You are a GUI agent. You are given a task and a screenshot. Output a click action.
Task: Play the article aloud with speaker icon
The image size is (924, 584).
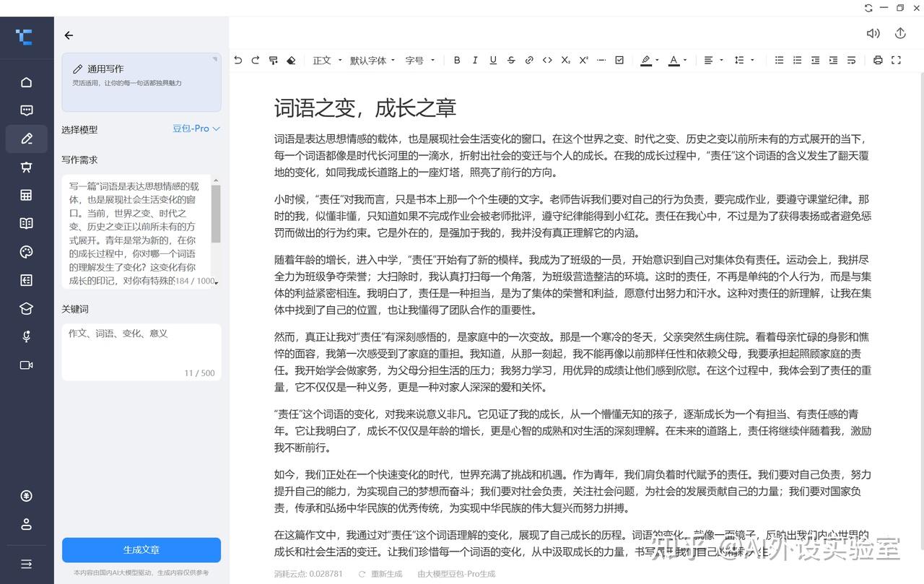click(x=873, y=33)
